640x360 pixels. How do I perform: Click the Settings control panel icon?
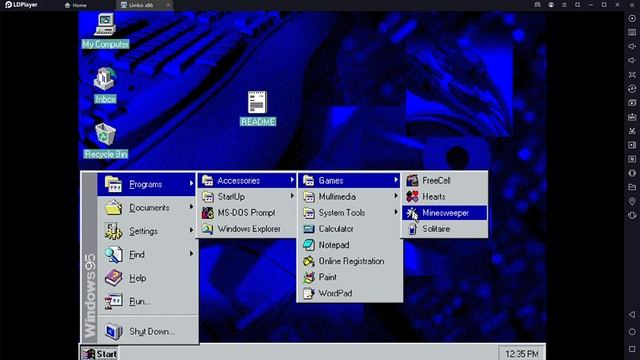[x=113, y=231]
